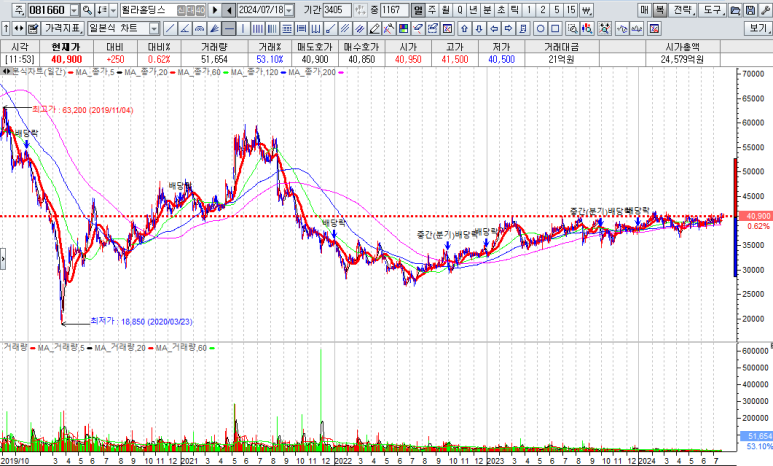Screen dimensions: 773x466
Task: Toggle the daily (일) period button
Action: click(x=418, y=9)
